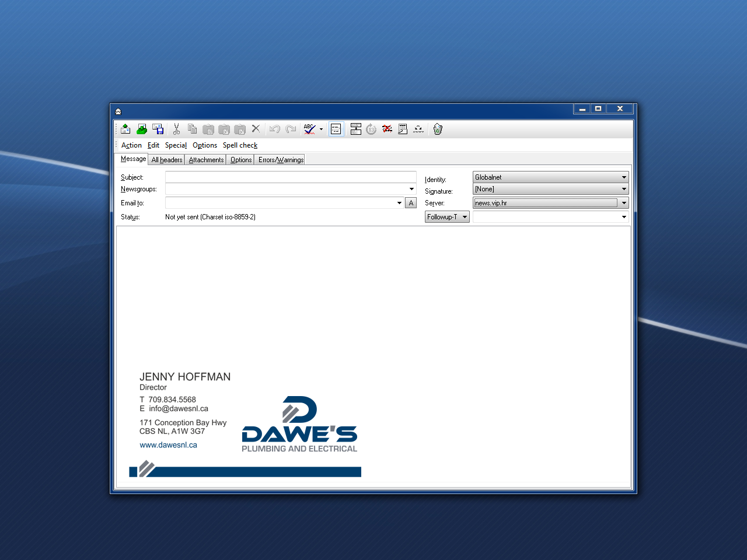The image size is (747, 560).
Task: Click the www.dawesnl.ca link in the signature
Action: click(168, 445)
